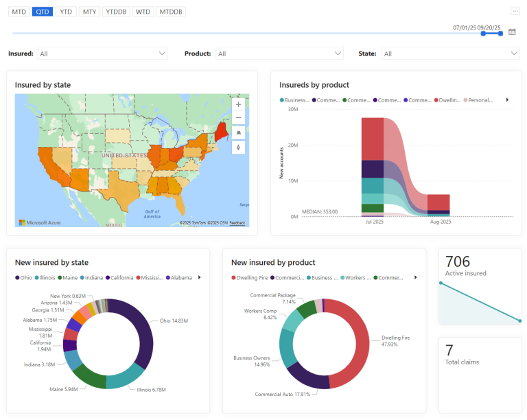Click the map compass rotation icon
527x420 pixels.
pyautogui.click(x=238, y=147)
